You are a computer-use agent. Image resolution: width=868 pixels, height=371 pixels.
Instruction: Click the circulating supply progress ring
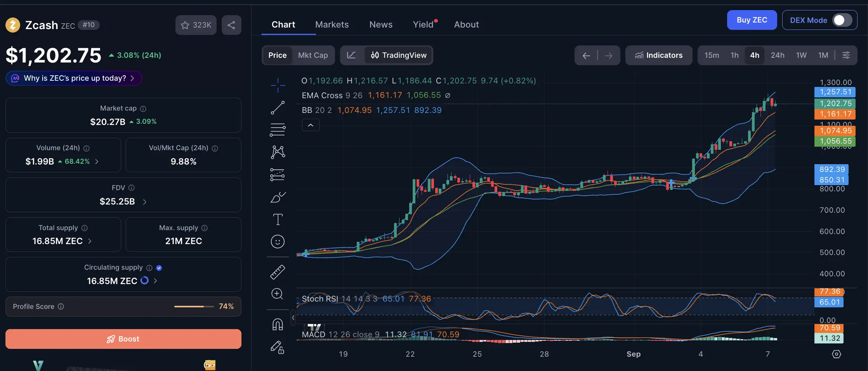[144, 280]
